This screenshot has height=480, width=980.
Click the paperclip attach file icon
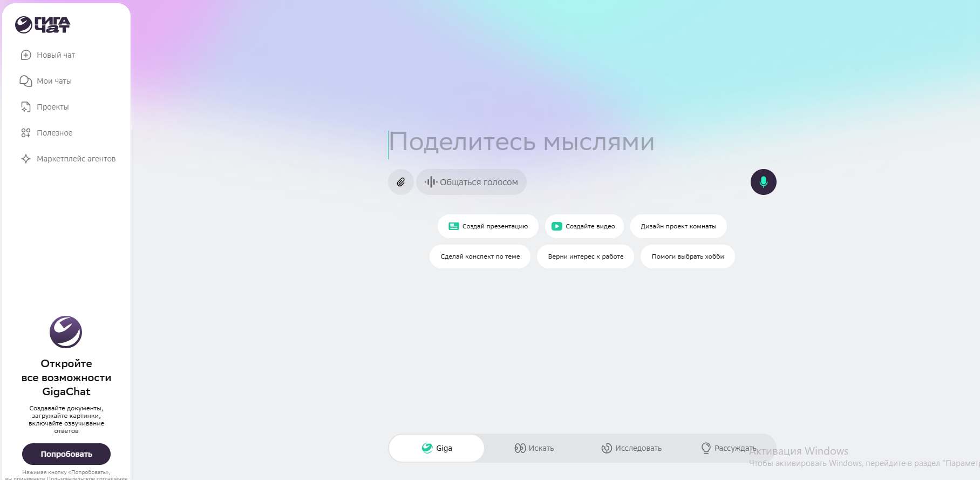(400, 182)
